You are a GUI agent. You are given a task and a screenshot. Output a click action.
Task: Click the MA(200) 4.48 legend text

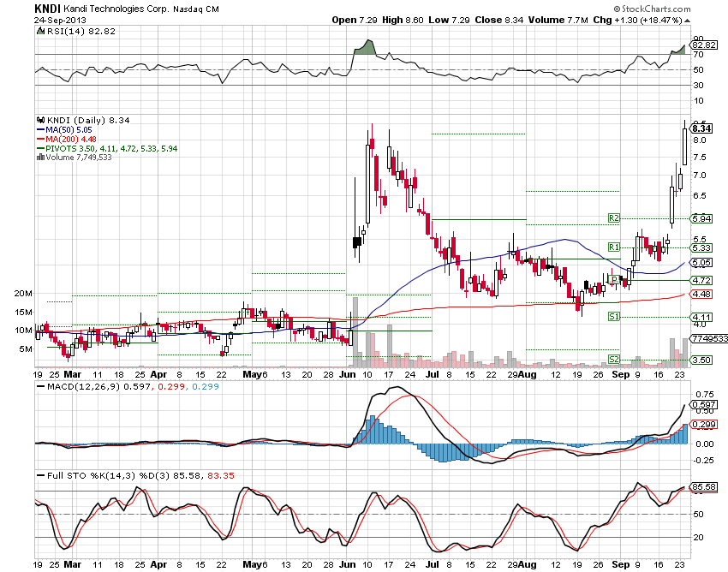pyautogui.click(x=71, y=140)
